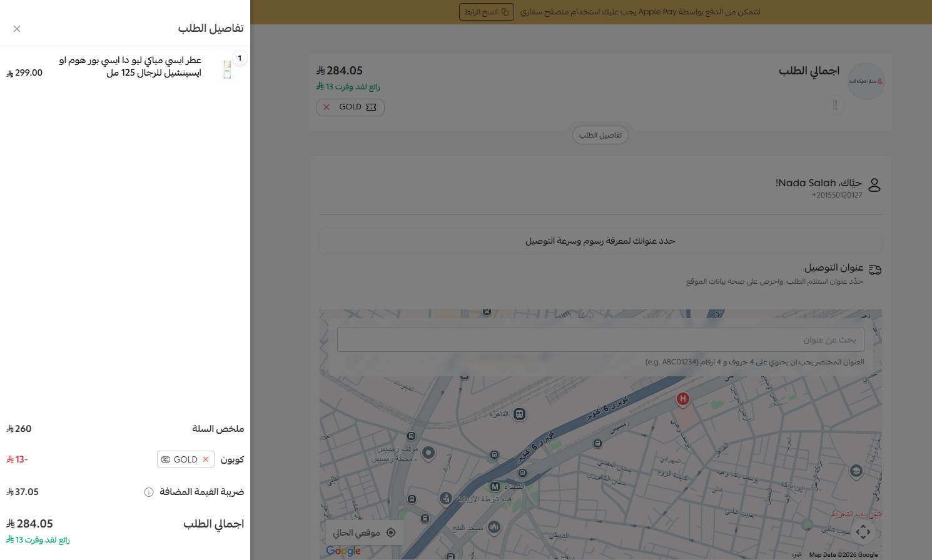
Task: Click the small product thumbnail under order total
Action: [835, 105]
